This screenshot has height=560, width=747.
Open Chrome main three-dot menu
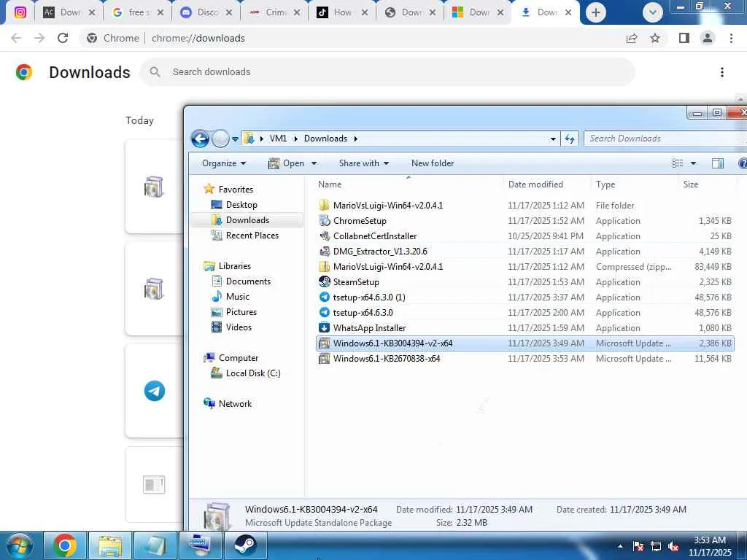pyautogui.click(x=731, y=38)
